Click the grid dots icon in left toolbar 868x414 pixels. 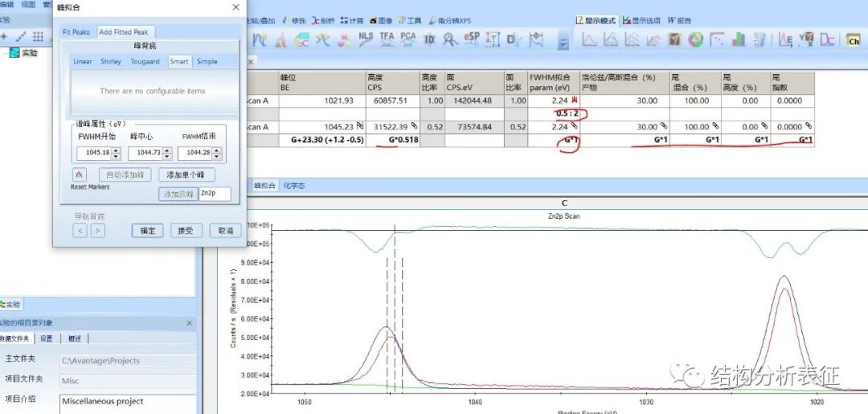38,36
